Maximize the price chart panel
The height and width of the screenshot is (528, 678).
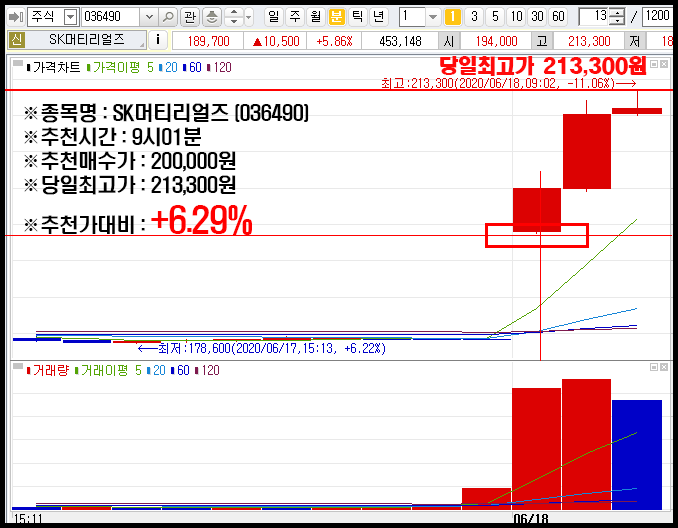654,64
